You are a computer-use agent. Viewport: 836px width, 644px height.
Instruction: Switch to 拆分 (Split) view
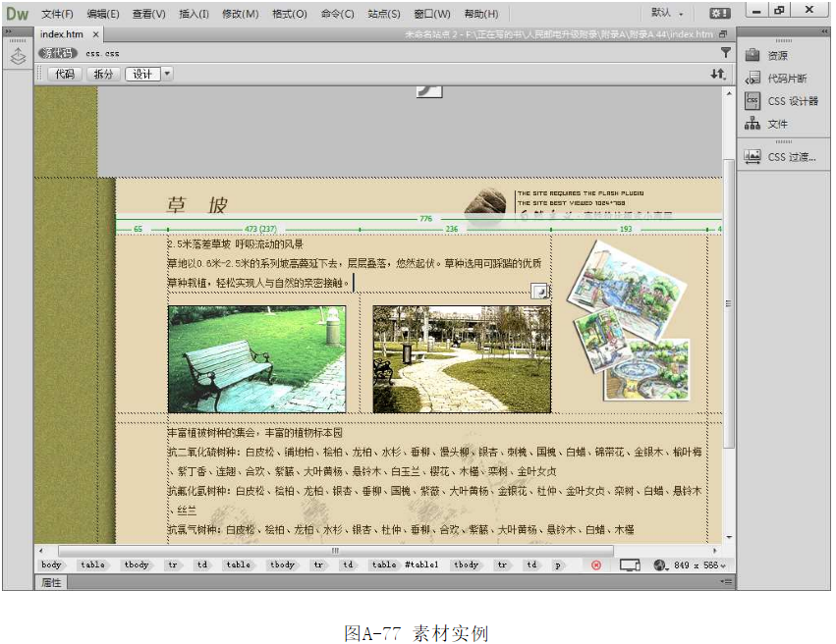click(102, 74)
